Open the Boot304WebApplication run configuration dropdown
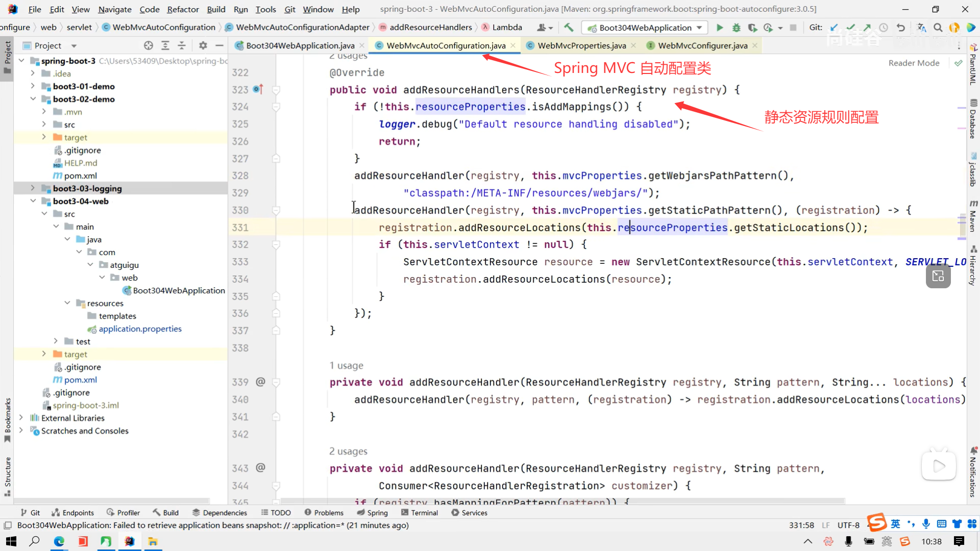The image size is (980, 551). pyautogui.click(x=645, y=28)
